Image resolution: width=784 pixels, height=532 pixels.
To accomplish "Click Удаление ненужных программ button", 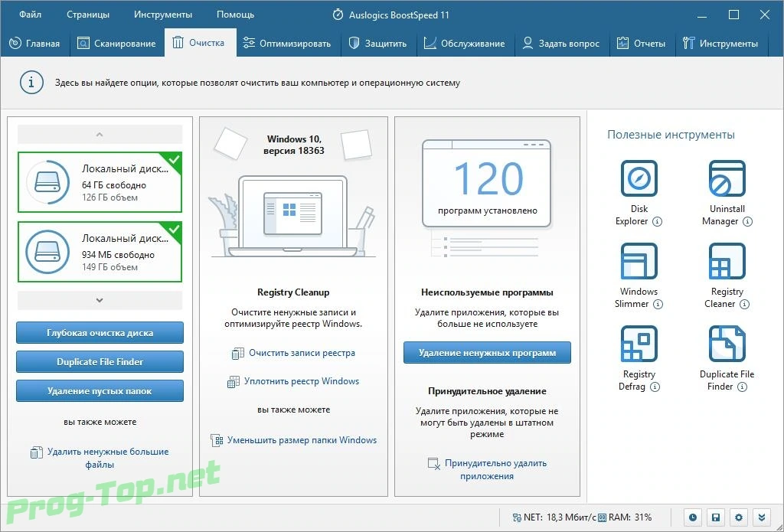I will pyautogui.click(x=487, y=353).
